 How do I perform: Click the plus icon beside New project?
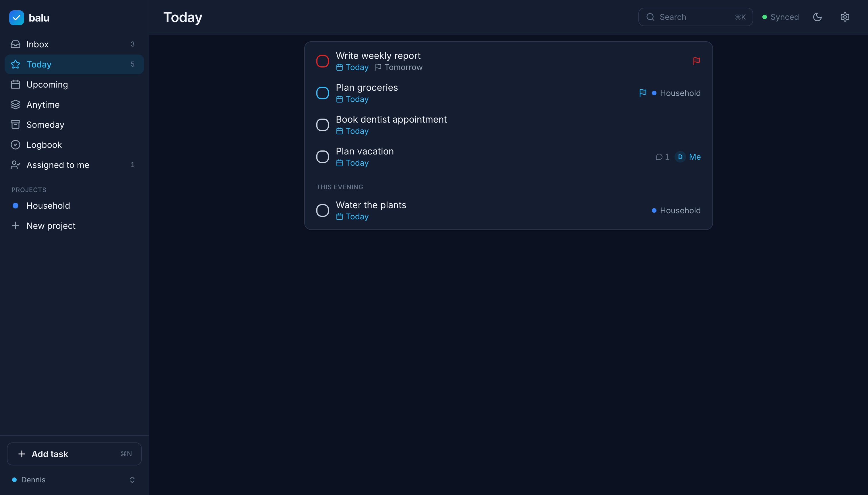[15, 225]
